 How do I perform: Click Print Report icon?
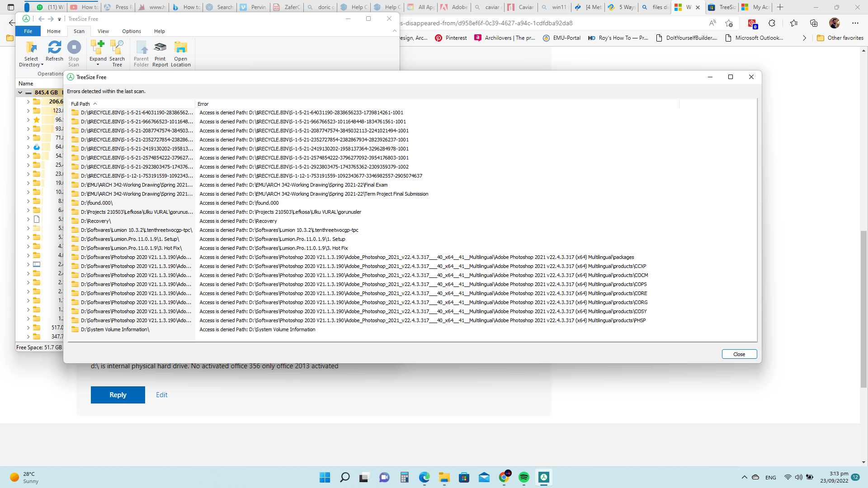pos(160,47)
